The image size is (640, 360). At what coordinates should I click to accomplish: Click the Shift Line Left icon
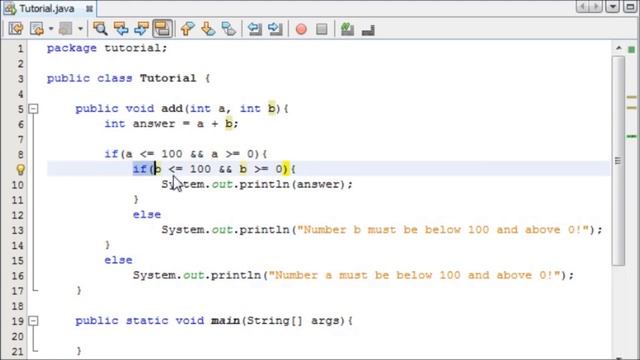click(255, 29)
